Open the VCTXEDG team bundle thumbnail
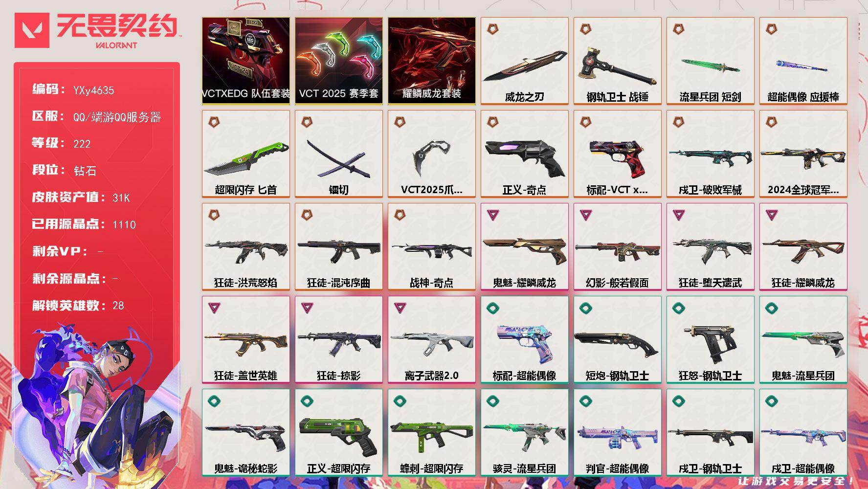868x489 pixels. pyautogui.click(x=245, y=61)
